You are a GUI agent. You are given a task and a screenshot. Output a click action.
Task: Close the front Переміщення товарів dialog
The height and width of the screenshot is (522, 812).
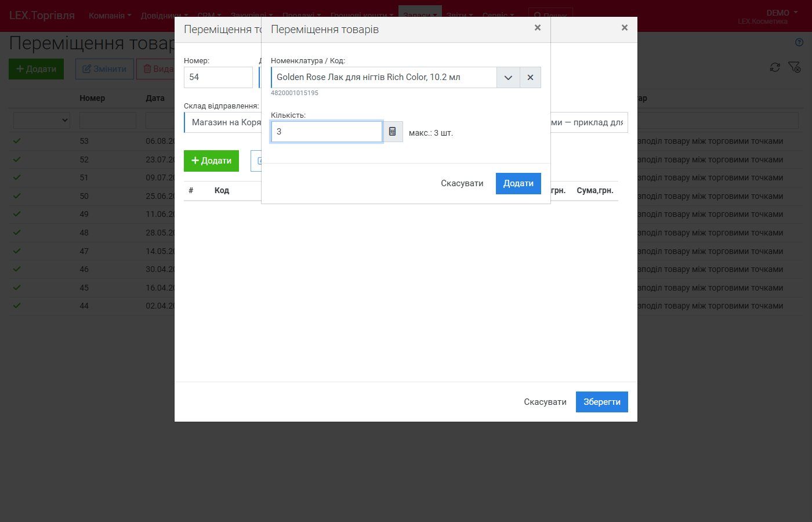point(538,28)
